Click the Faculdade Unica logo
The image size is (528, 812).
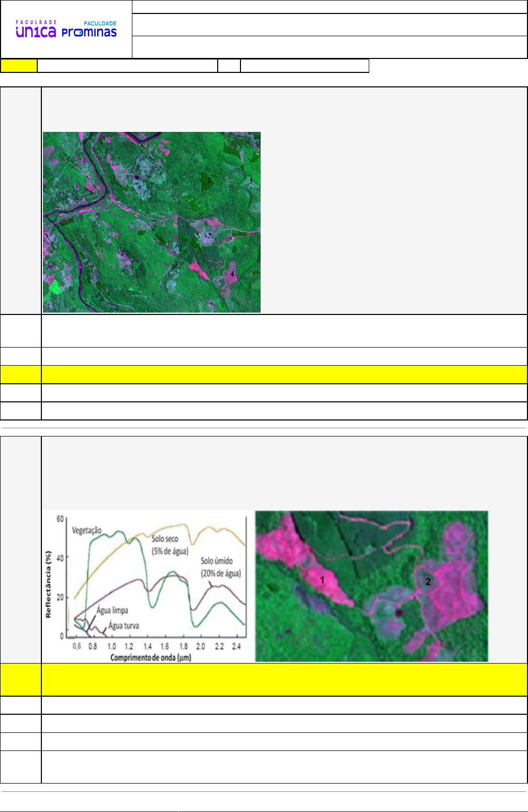point(36,30)
